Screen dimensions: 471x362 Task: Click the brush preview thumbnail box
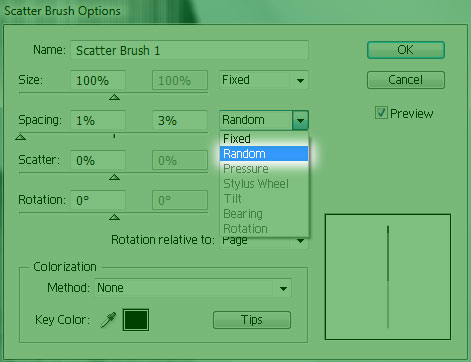[388, 277]
